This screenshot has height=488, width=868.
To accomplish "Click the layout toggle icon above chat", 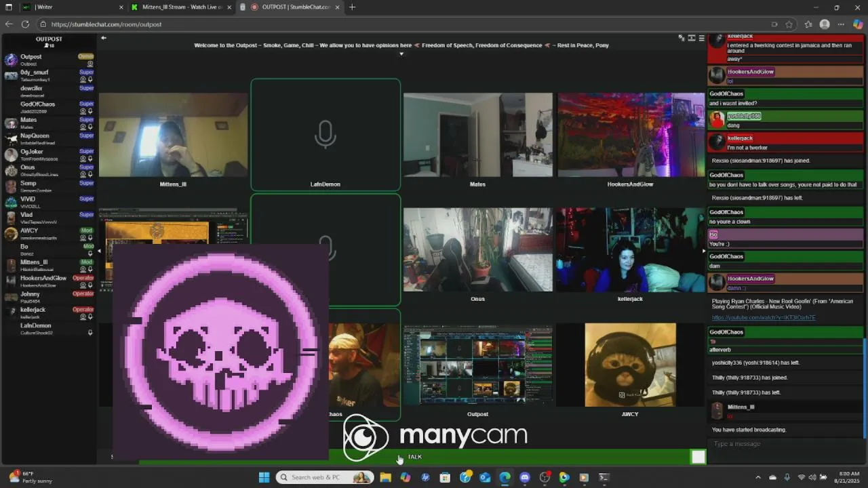I will point(692,38).
